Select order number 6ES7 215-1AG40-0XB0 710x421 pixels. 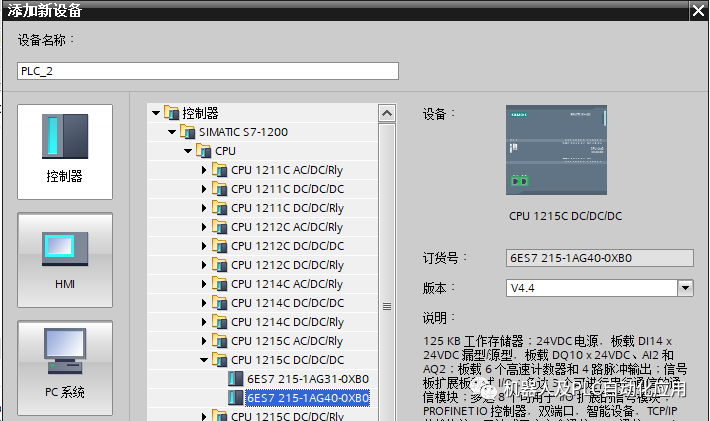(x=308, y=398)
